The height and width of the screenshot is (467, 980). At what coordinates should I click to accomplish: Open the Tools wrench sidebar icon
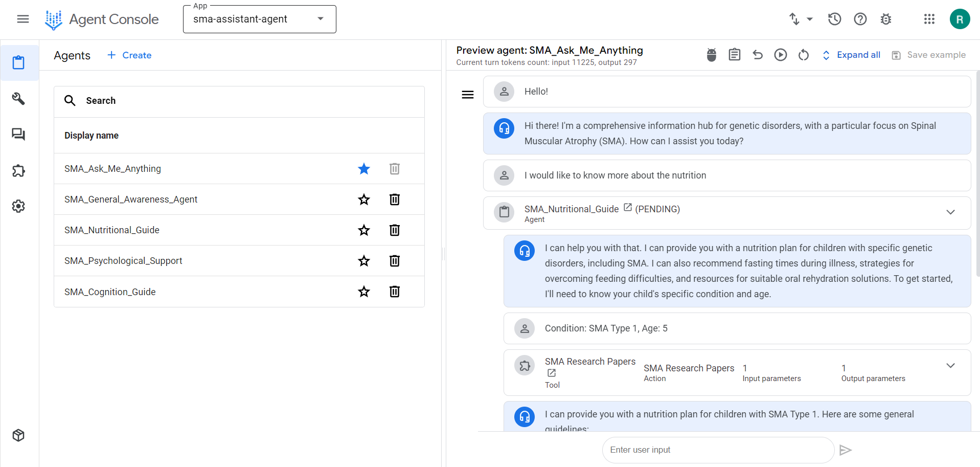point(19,99)
